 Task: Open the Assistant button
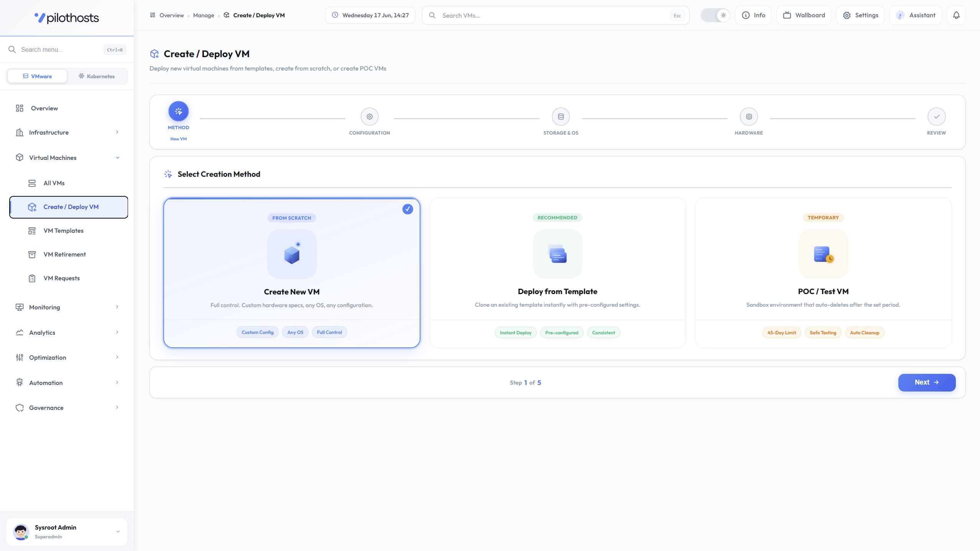click(x=915, y=15)
